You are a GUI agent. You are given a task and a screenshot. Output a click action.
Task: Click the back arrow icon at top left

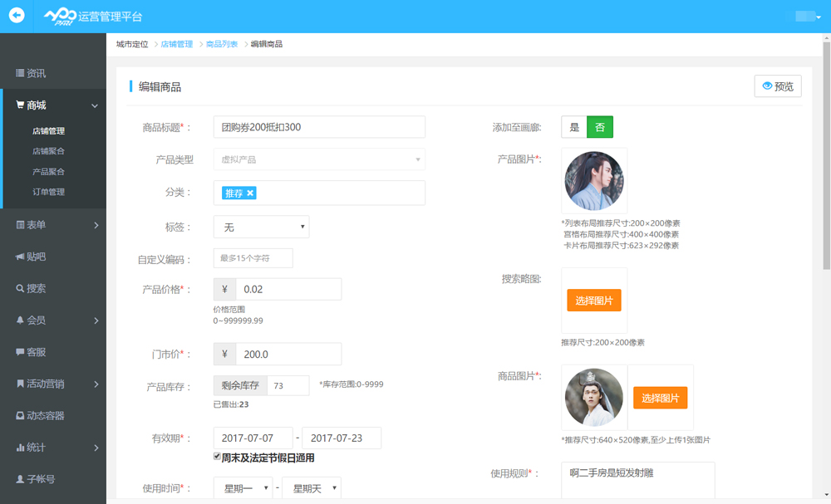click(x=15, y=15)
